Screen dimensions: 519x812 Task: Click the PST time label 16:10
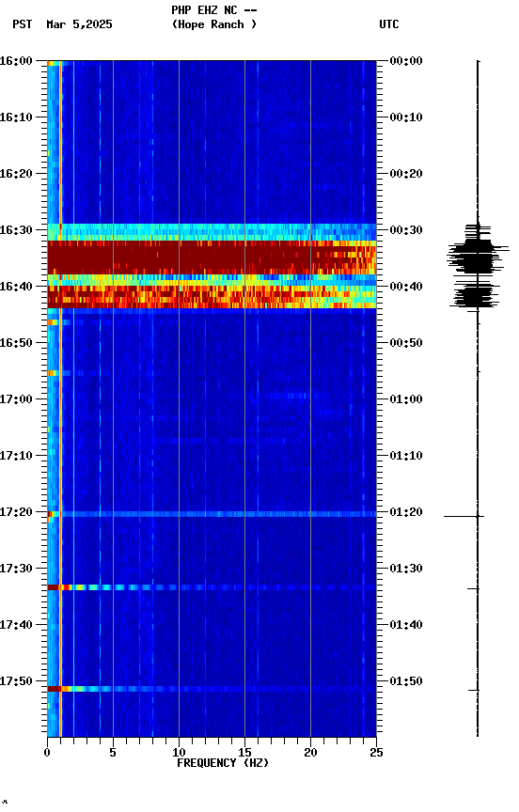click(x=16, y=117)
